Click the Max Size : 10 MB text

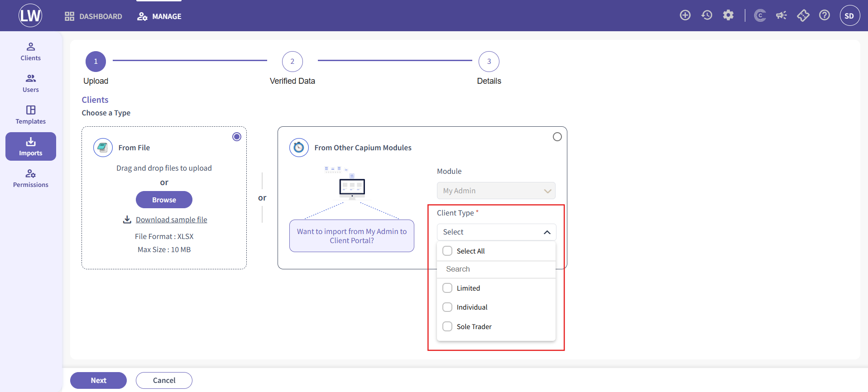(x=164, y=249)
